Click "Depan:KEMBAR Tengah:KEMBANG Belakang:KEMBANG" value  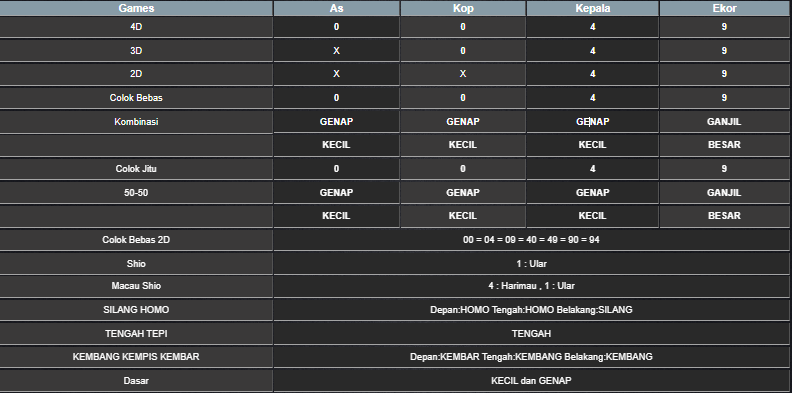[531, 357]
